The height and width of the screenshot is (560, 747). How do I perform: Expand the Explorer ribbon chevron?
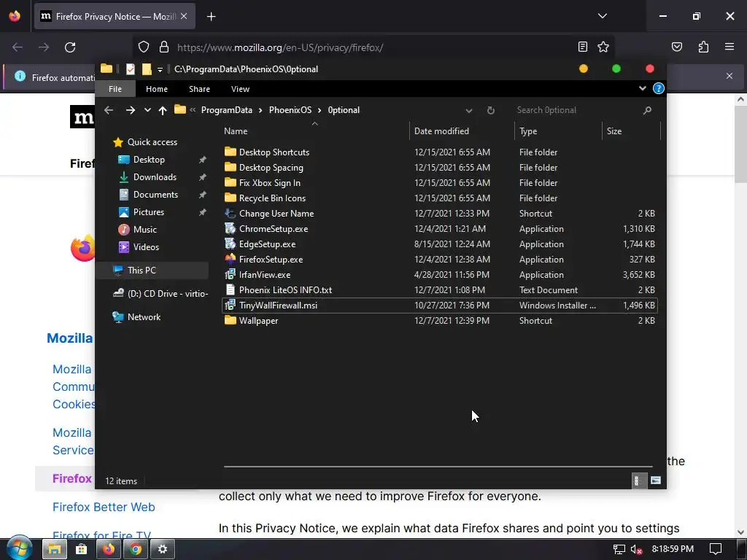[642, 88]
